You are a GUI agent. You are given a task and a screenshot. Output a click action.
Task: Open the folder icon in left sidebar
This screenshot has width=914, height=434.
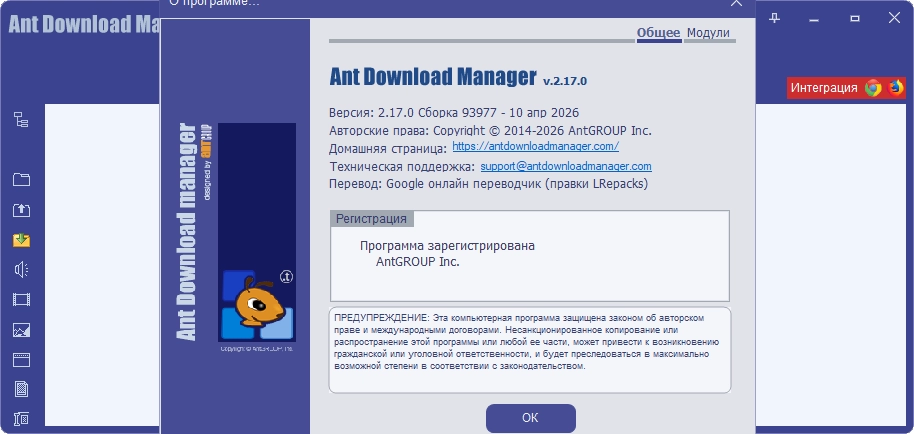point(22,179)
